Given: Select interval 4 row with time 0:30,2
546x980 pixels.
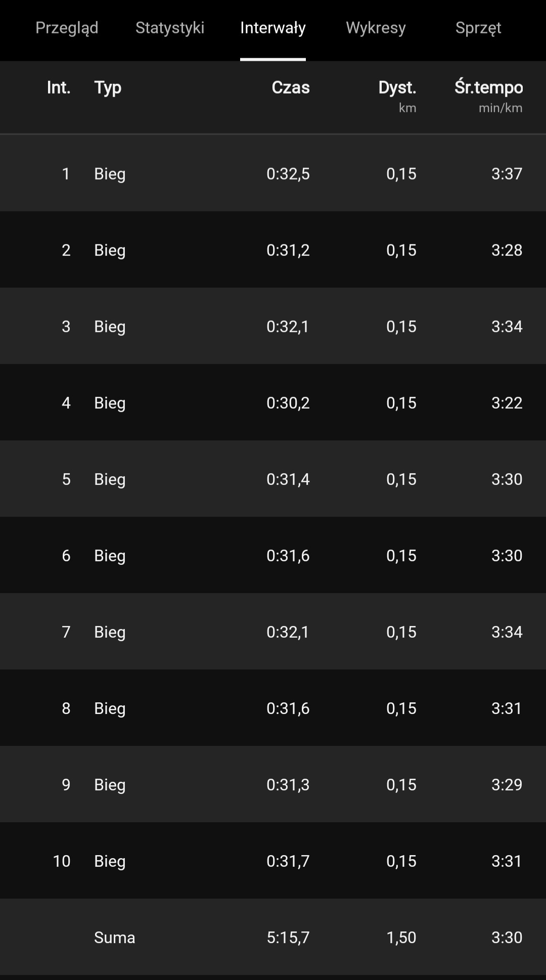Looking at the screenshot, I should [x=273, y=403].
